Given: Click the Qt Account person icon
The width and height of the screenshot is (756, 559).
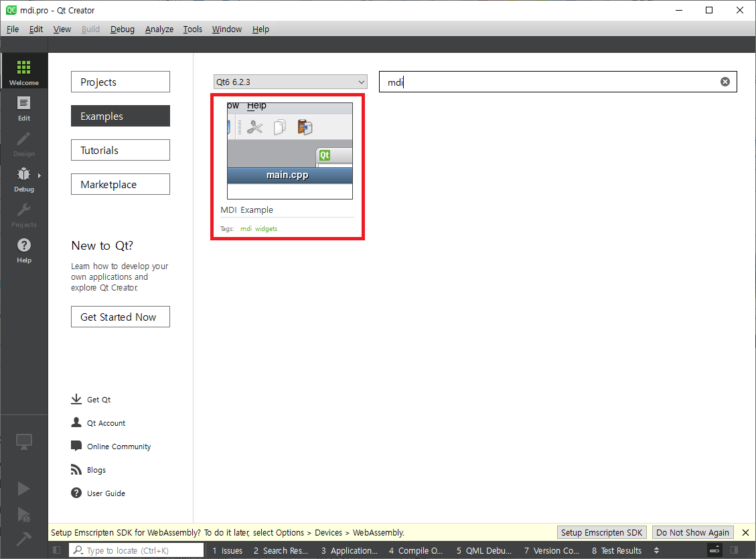Looking at the screenshot, I should point(76,422).
